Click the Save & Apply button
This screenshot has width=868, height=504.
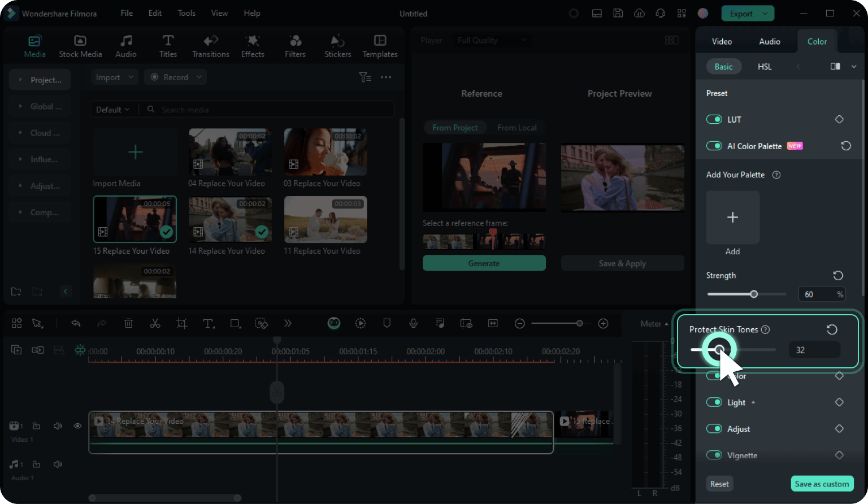pos(622,263)
